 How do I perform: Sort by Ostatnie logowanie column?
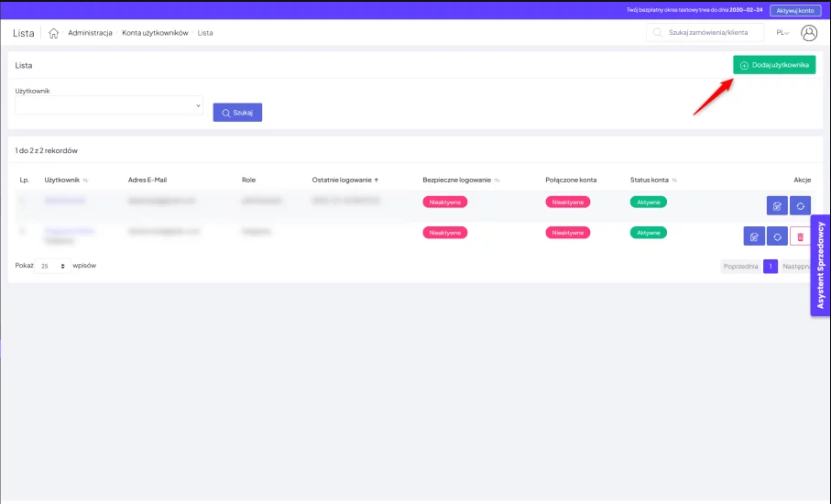click(344, 180)
